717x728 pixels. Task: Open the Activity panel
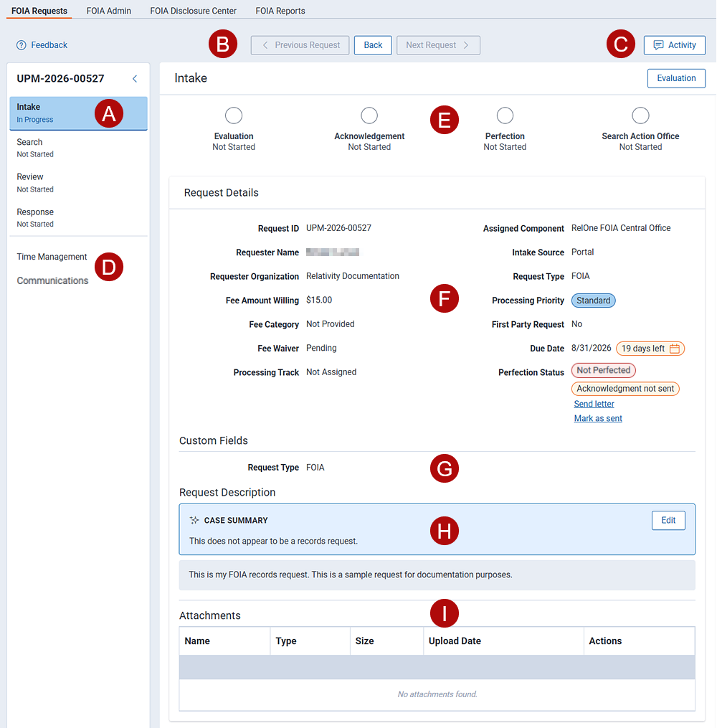(x=675, y=45)
